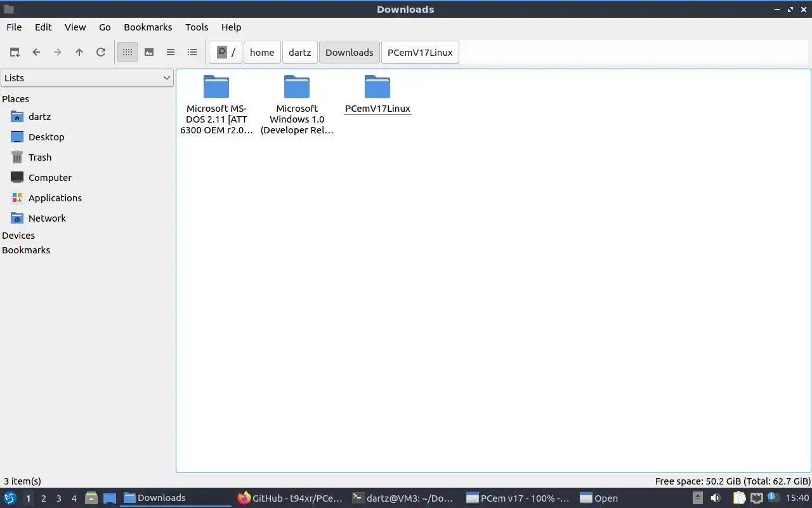812x508 pixels.
Task: Select the PCemV17Linux folder icon
Action: (377, 87)
